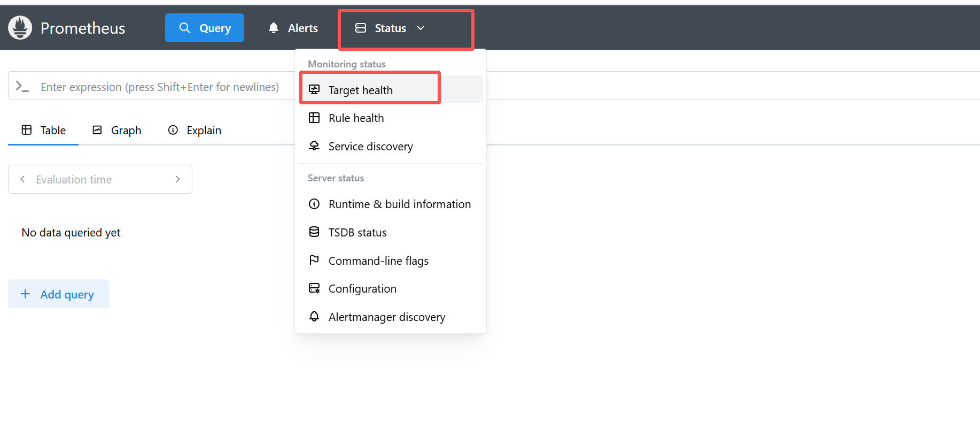Screen dimensions: 980x421
Task: Click the Alertmanager discovery bell icon
Action: coord(314,317)
